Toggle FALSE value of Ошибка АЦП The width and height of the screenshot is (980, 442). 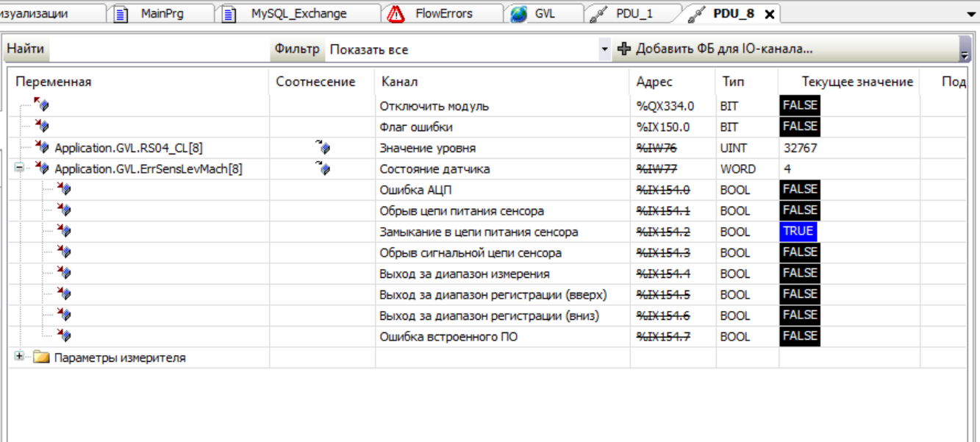pyautogui.click(x=799, y=190)
